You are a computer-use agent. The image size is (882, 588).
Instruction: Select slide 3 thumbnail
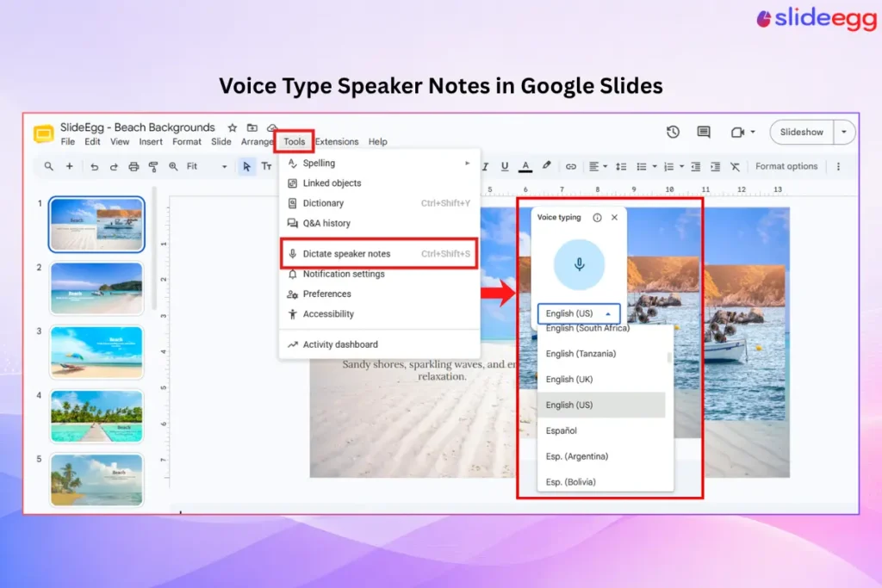tap(96, 352)
